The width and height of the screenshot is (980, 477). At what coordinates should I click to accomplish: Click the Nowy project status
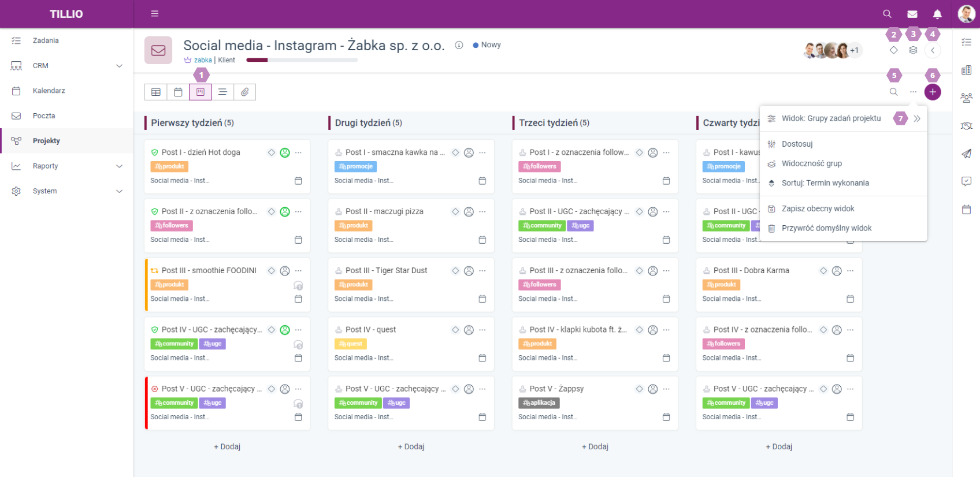pyautogui.click(x=487, y=45)
